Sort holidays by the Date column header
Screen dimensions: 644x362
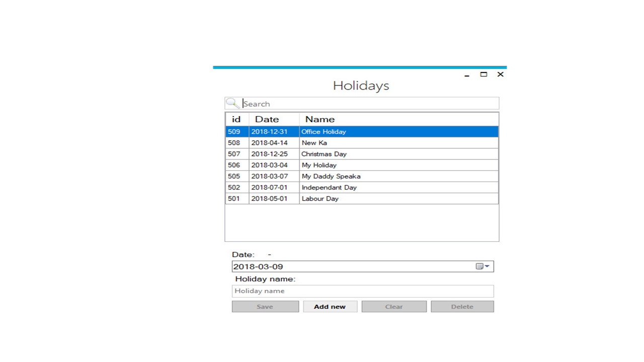pos(267,119)
